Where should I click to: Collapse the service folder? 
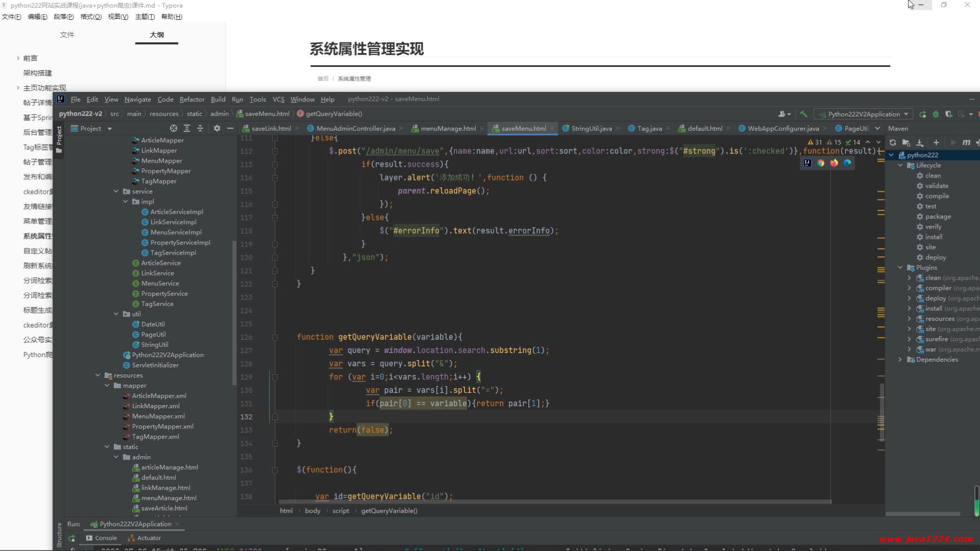tap(116, 191)
